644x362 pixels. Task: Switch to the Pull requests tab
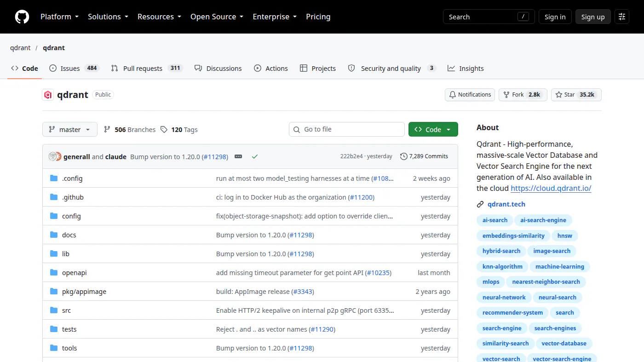click(x=147, y=69)
